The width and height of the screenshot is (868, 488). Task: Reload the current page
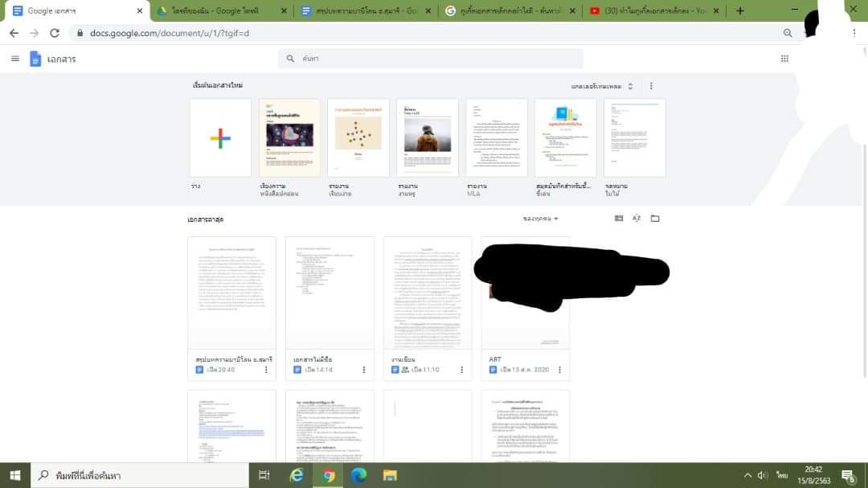(x=55, y=33)
